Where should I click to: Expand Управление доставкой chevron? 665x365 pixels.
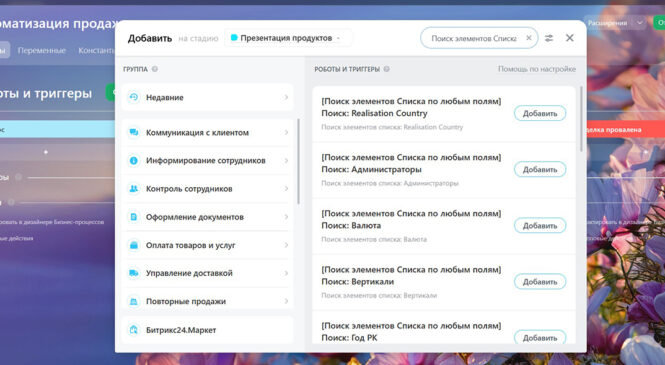(x=286, y=273)
